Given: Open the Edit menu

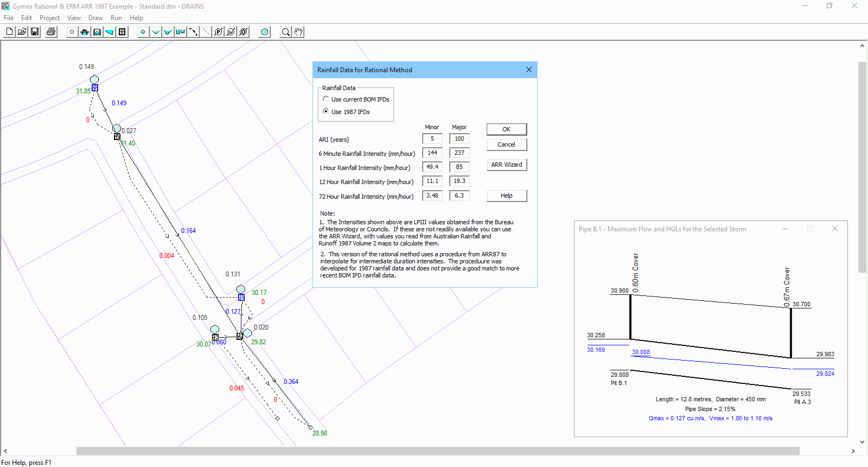Looking at the screenshot, I should [x=27, y=18].
